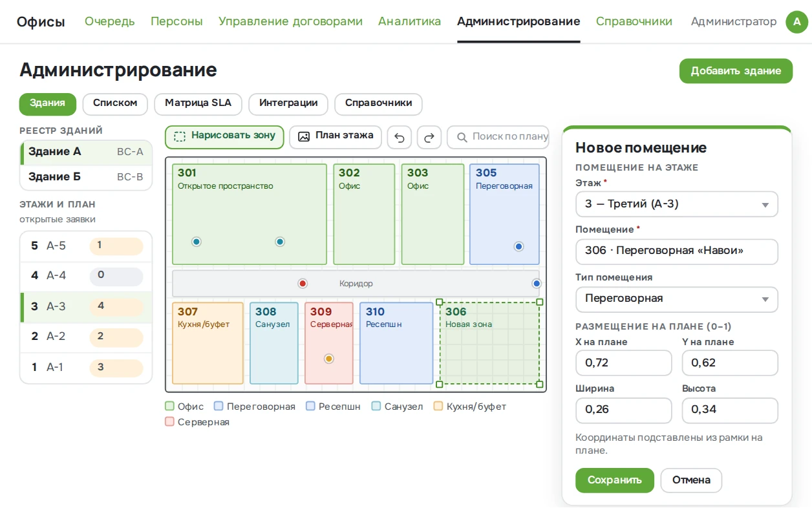Click the Кухня/буфет legend color swatch
812x508 pixels.
pos(438,407)
